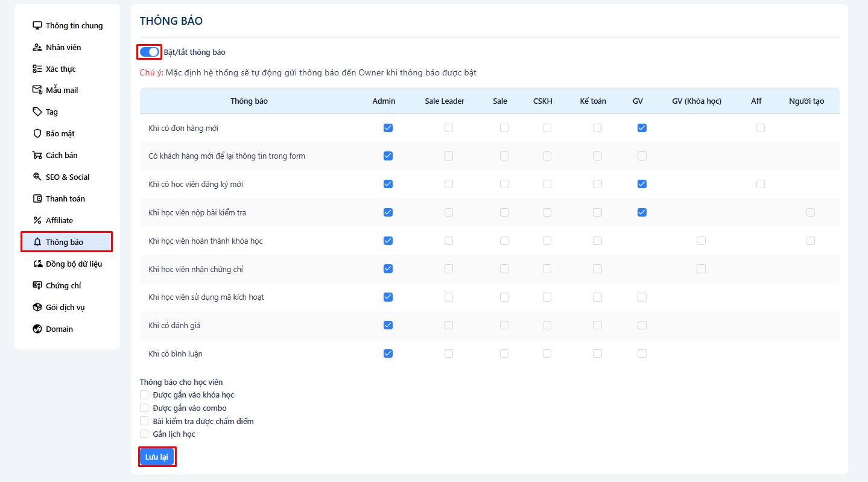Screen dimensions: 868x482
Task: Check Kế toán for Khi học viên sử dụng mã kích hoạt
Action: [597, 297]
